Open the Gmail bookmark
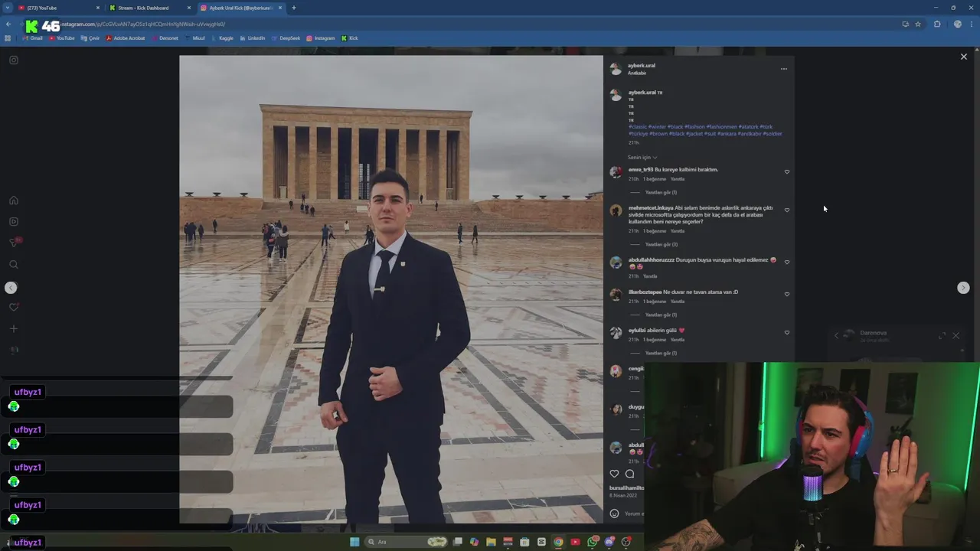Image resolution: width=980 pixels, height=551 pixels. [x=33, y=38]
